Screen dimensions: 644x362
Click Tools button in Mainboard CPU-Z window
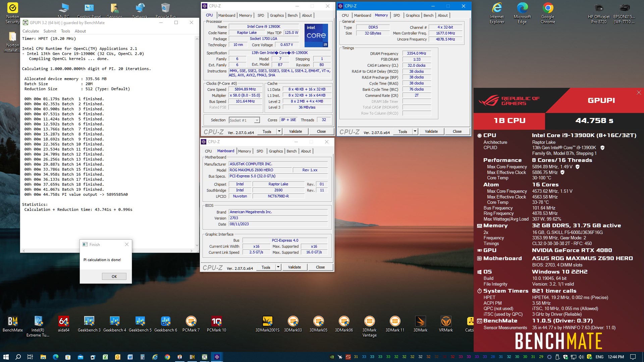(266, 267)
